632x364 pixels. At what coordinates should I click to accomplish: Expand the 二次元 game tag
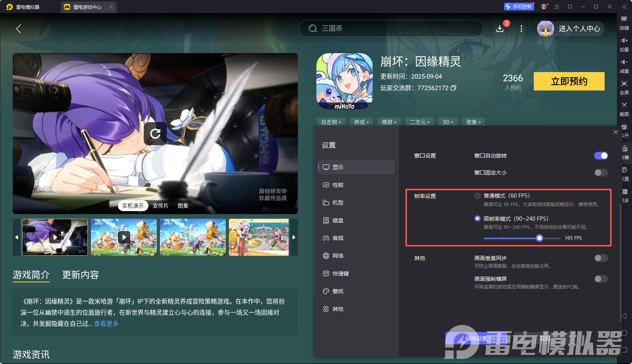(419, 122)
